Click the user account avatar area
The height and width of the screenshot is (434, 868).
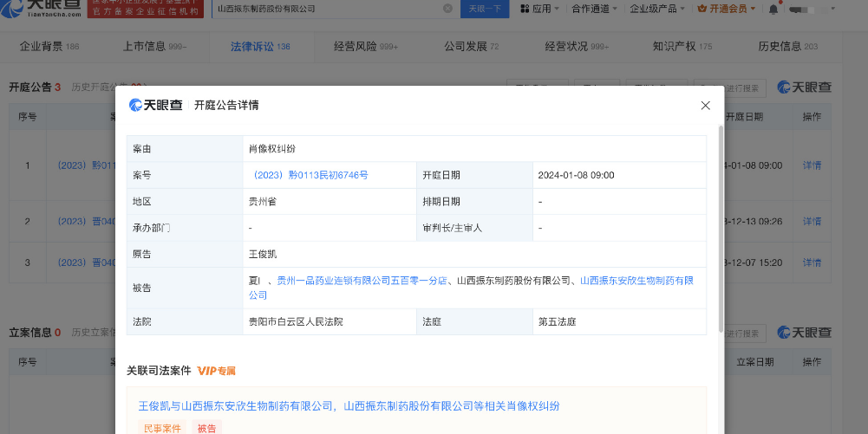[812, 9]
